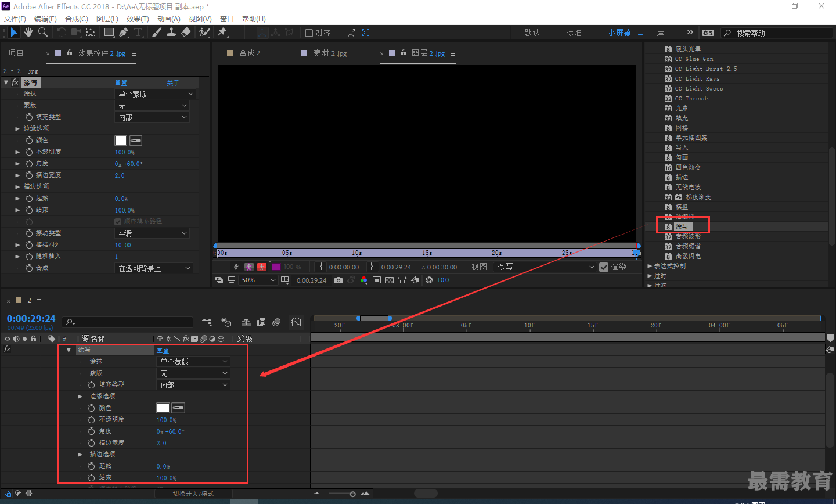Toggle 颜色 stopwatch in effect controls

point(29,140)
